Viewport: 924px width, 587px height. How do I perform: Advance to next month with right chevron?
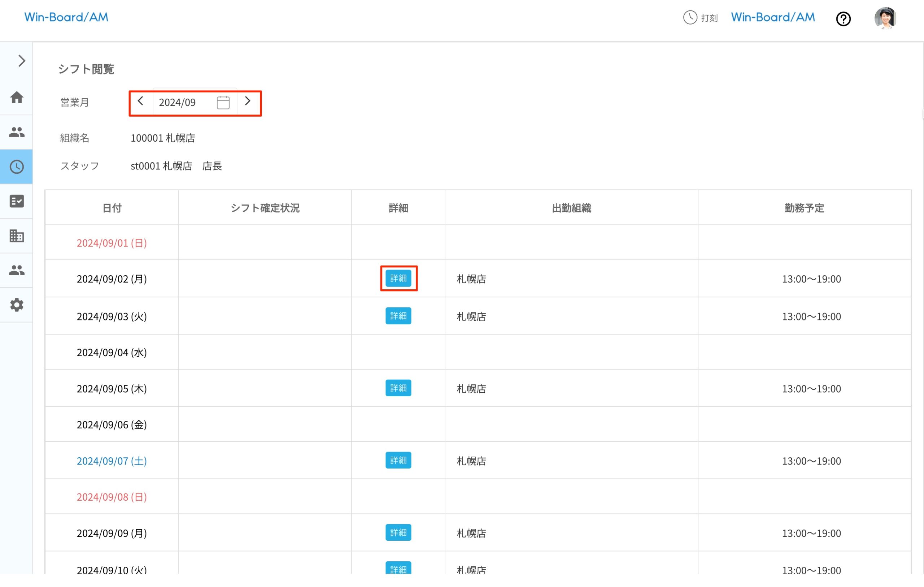click(248, 102)
